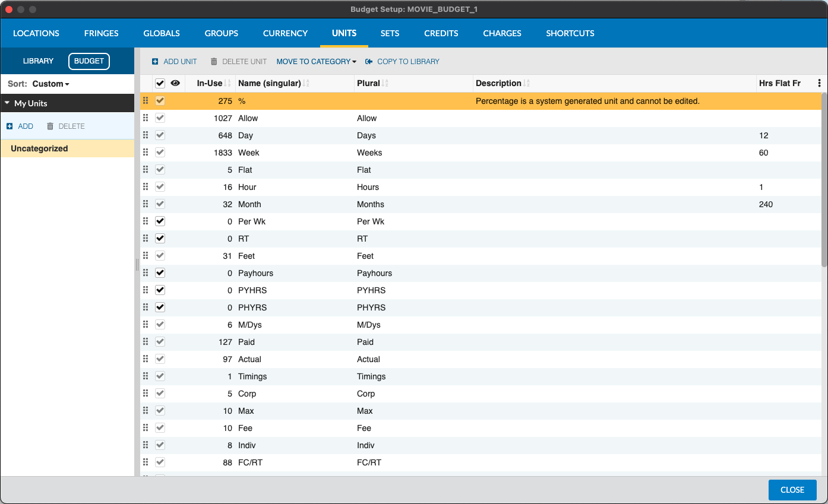
Task: Open the three-dot column options menu
Action: pyautogui.click(x=820, y=83)
